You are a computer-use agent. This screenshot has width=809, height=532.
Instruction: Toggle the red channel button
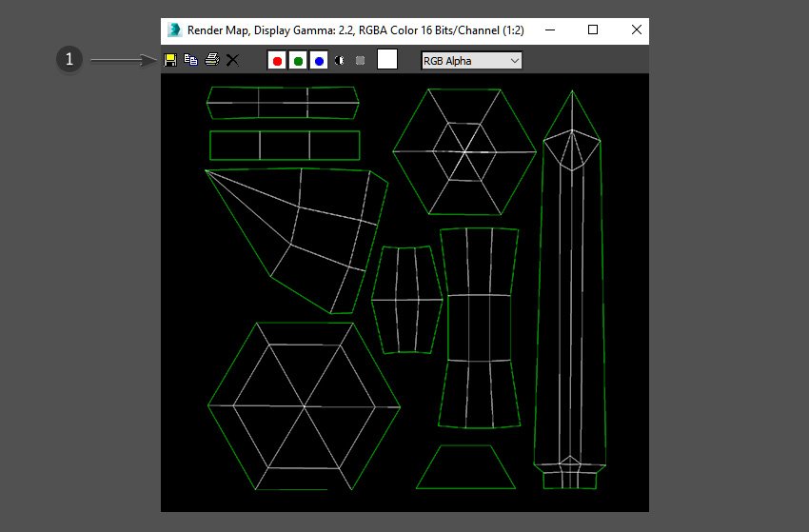click(x=277, y=60)
